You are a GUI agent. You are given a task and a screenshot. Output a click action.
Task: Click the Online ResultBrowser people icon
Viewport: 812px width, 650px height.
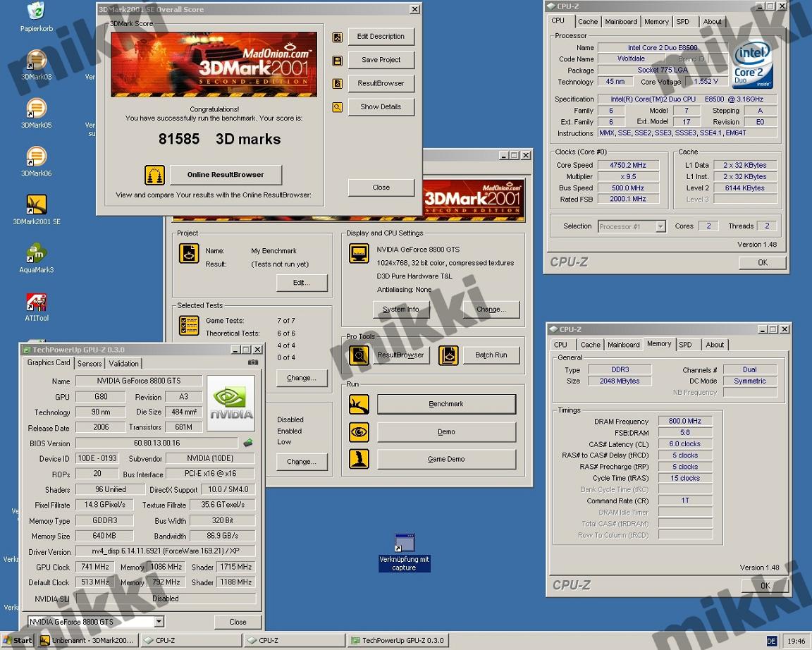pos(154,175)
